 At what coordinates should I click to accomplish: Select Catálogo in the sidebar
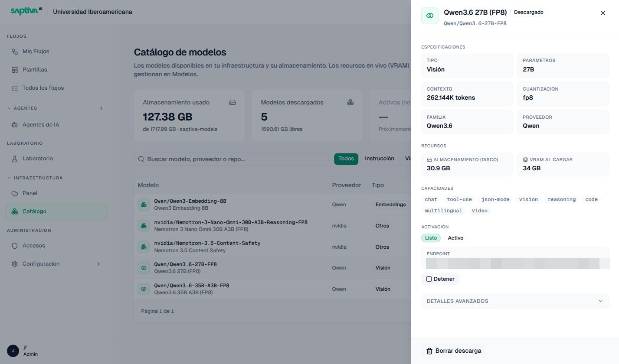click(56, 211)
